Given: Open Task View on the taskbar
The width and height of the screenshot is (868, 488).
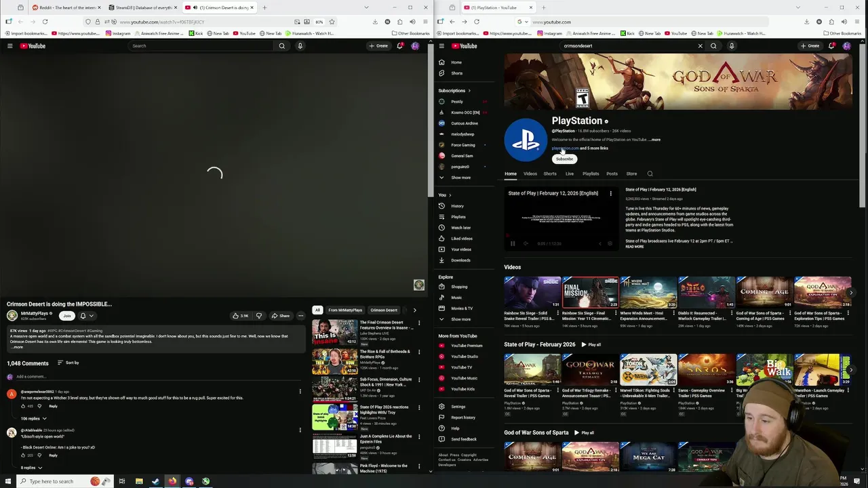Looking at the screenshot, I should pos(122,481).
